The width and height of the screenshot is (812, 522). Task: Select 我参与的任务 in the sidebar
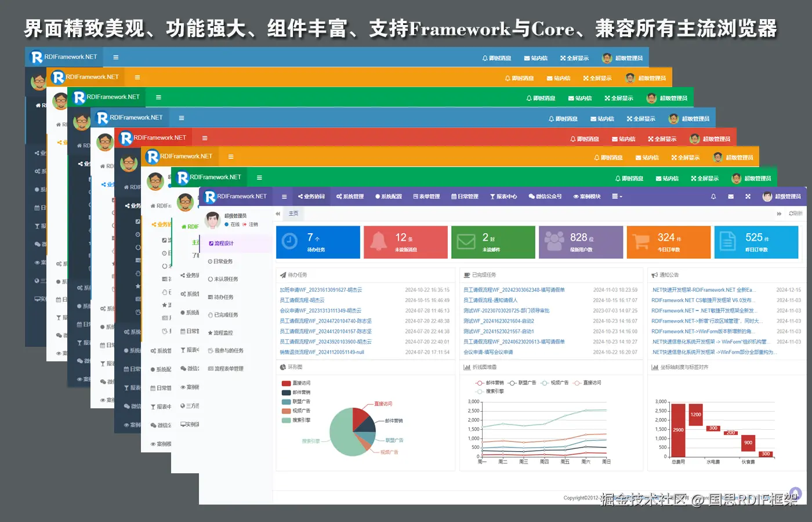(226, 351)
